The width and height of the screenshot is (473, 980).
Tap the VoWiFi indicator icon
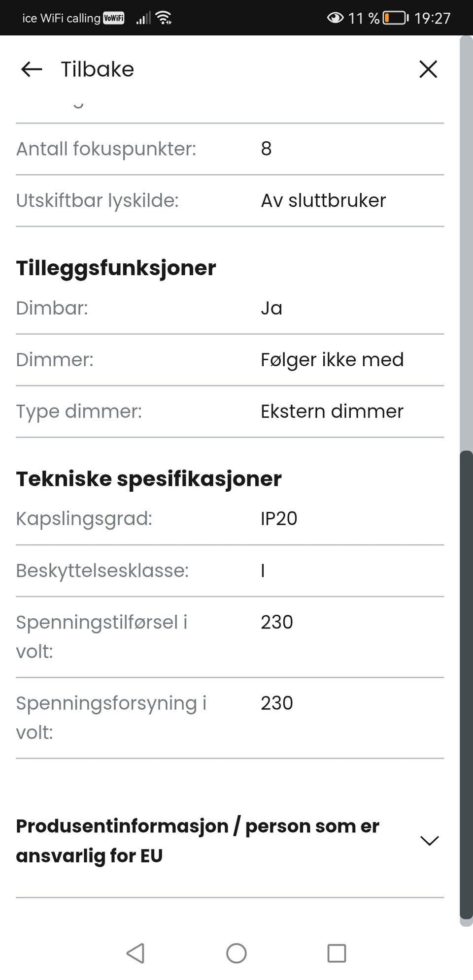113,18
